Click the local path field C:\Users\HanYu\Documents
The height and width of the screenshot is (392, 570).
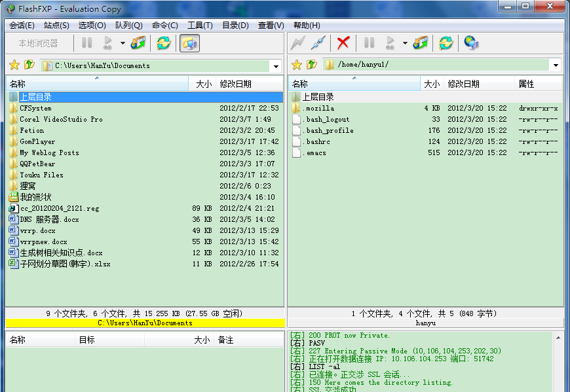(155, 65)
